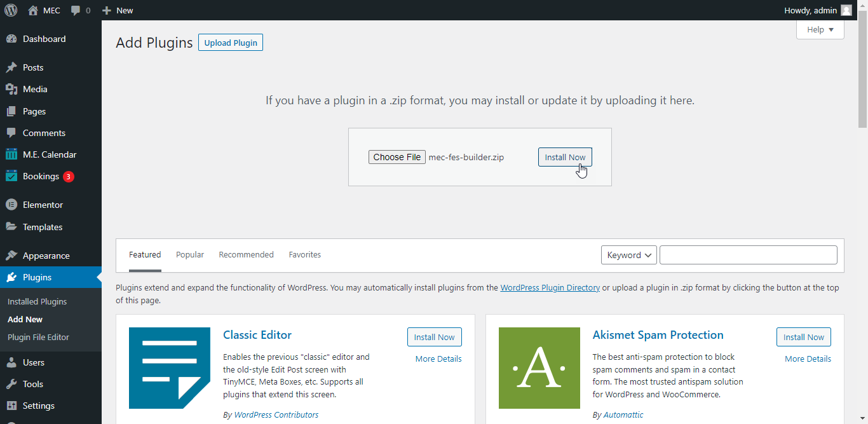Click the red Bookings notification badge
This screenshot has height=424, width=868.
pos(69,177)
